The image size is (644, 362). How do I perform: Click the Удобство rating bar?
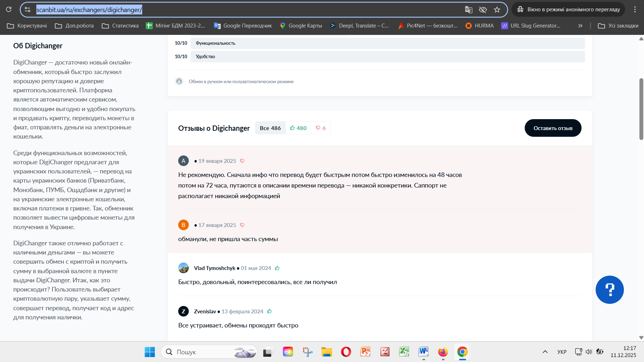coord(387,56)
